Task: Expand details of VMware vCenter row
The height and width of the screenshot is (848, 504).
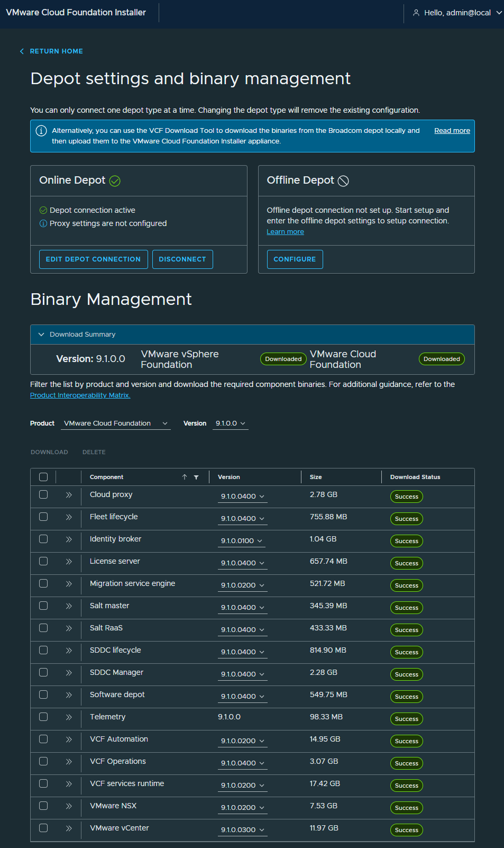Action: pos(69,828)
